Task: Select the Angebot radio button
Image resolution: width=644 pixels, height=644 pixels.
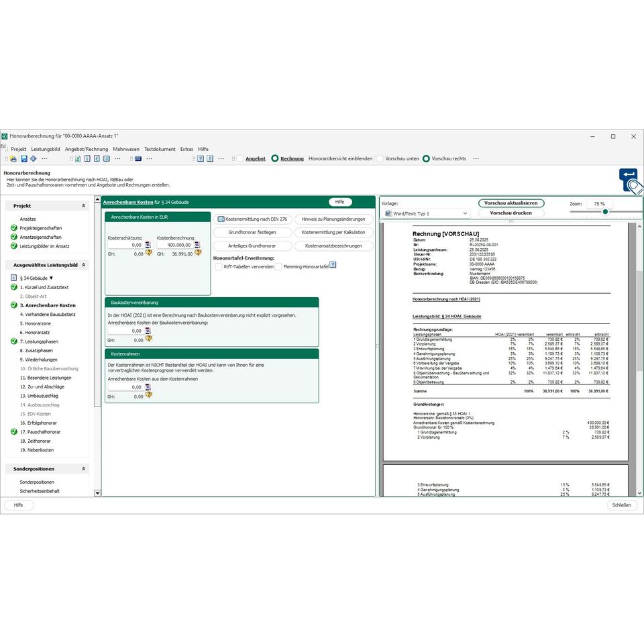Action: pos(240,159)
